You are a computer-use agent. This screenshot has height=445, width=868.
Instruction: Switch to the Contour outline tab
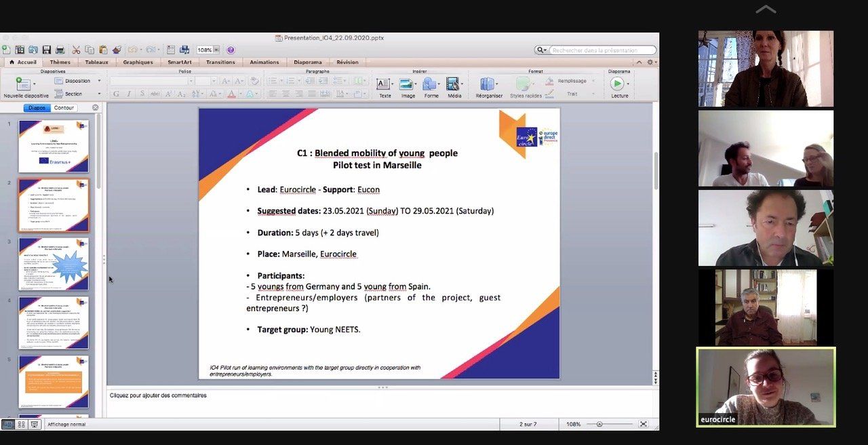[x=64, y=107]
